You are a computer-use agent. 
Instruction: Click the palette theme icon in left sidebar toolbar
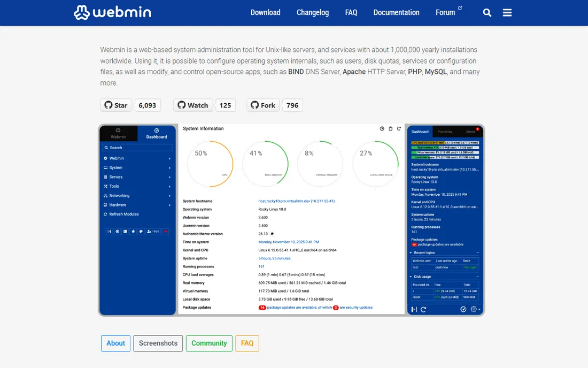(x=141, y=232)
